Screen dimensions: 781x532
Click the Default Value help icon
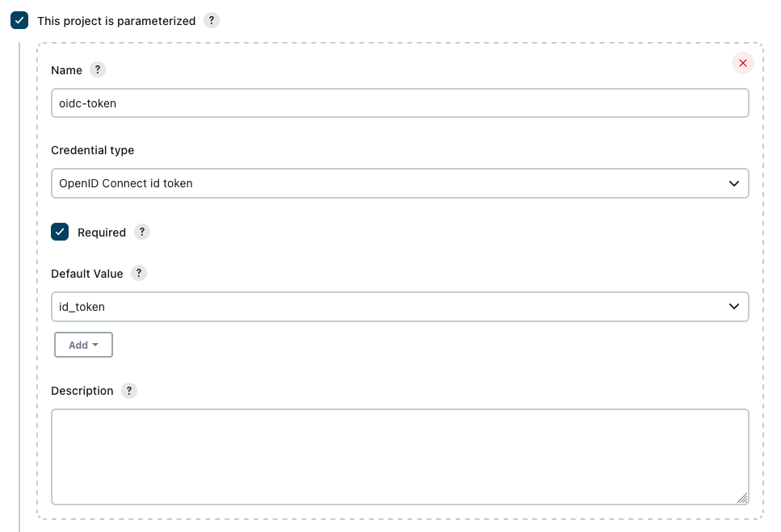pos(138,273)
